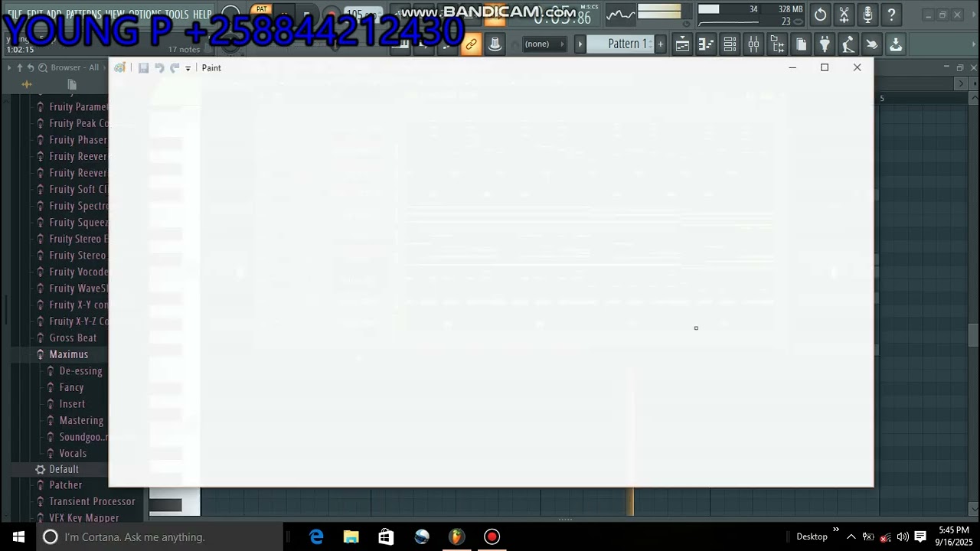The image size is (980, 551).
Task: Open Paint customize quick access dropdown arrow
Action: coord(188,69)
